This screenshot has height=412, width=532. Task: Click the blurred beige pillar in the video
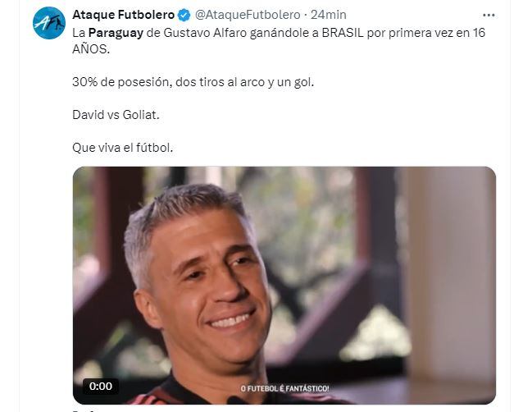[x=449, y=272]
